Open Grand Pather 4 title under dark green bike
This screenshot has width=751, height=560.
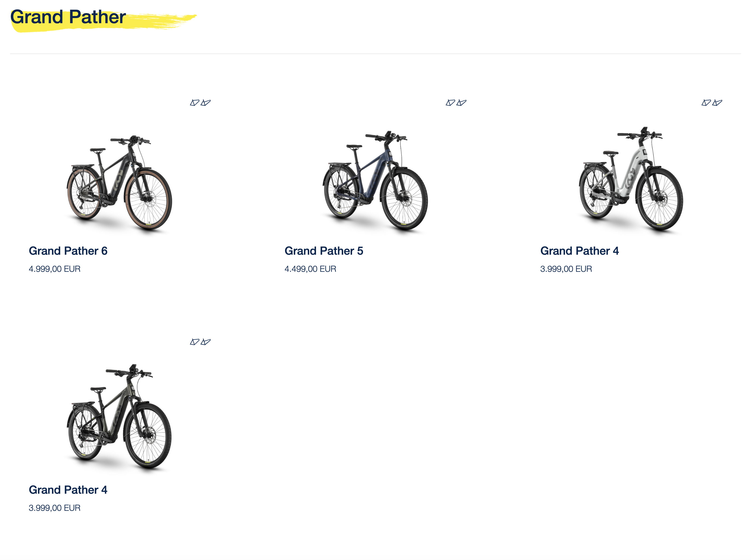coord(68,490)
